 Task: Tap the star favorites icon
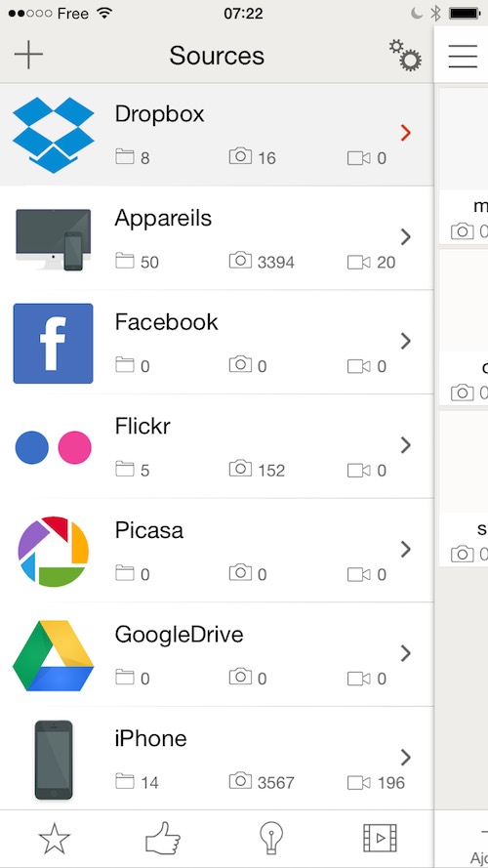point(55,839)
